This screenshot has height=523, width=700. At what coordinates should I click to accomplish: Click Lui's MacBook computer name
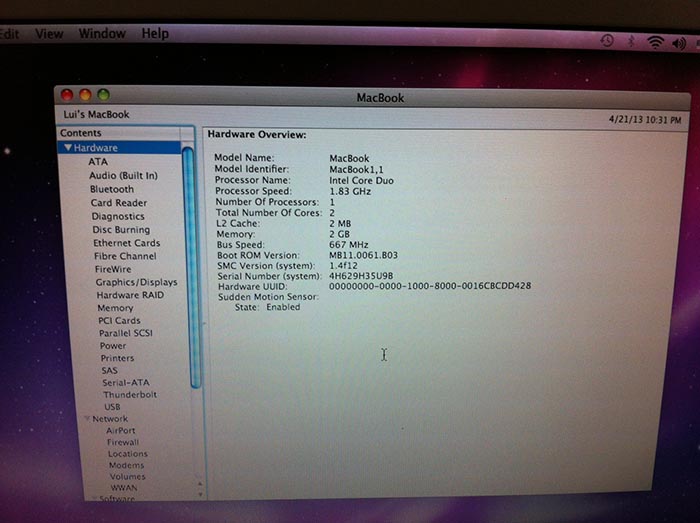pyautogui.click(x=96, y=114)
